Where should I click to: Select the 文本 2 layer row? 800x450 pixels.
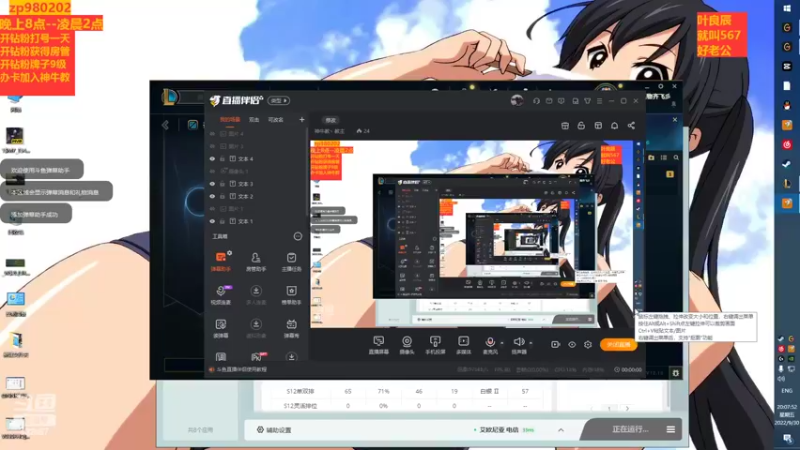[x=258, y=196]
